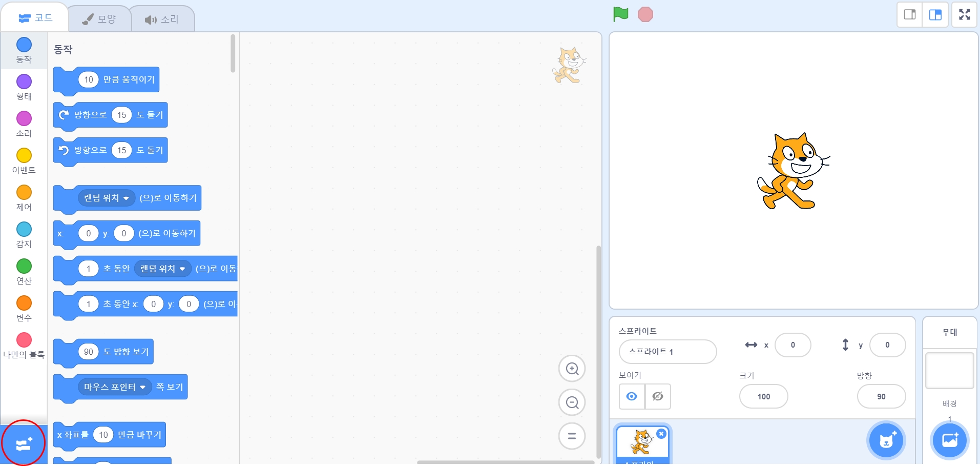980x466 pixels.
Task: Select the 이벤트 events category
Action: pos(24,161)
